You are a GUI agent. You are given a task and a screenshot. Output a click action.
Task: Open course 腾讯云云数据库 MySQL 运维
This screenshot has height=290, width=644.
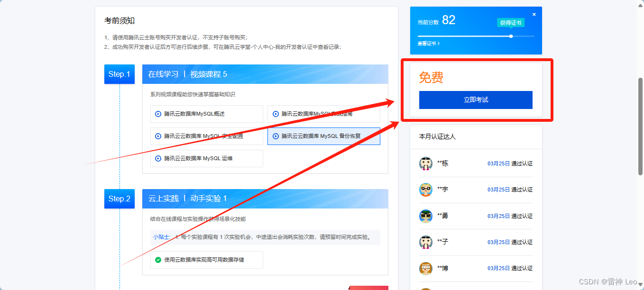tap(207, 158)
